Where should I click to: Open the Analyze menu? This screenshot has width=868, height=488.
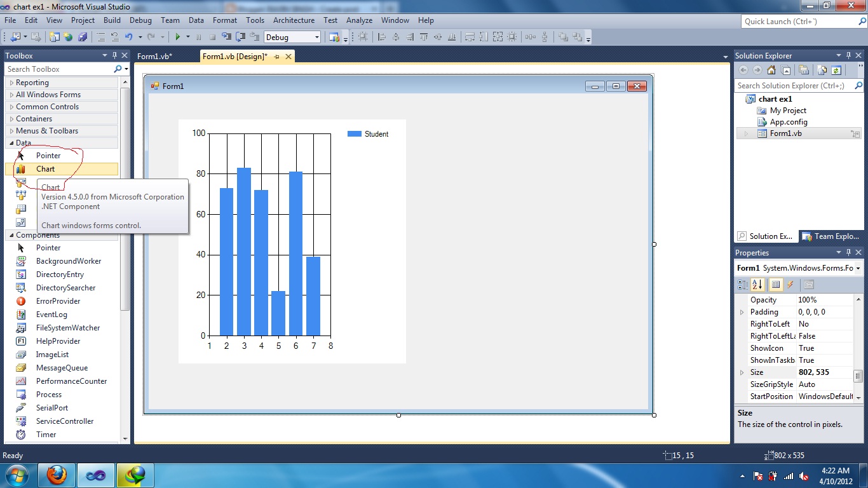click(359, 20)
